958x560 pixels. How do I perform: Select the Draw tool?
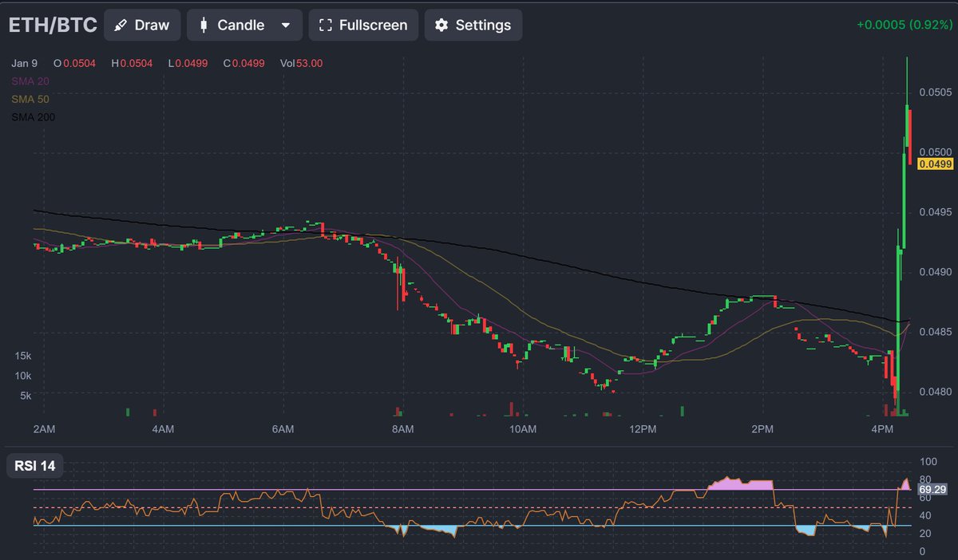[142, 25]
